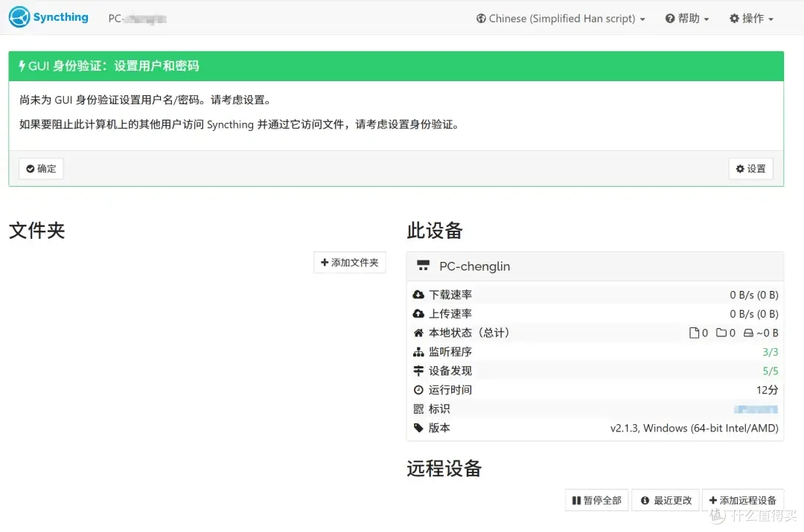Click the GUI 身份验证 notification title
This screenshot has width=804, height=532.
coord(113,65)
